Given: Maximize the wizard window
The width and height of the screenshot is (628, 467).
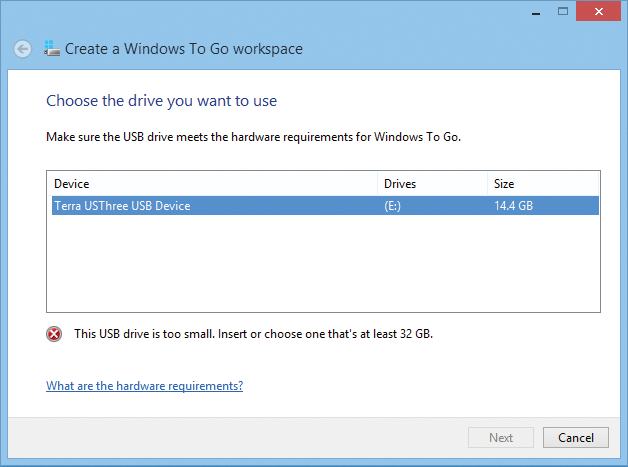Looking at the screenshot, I should (563, 12).
